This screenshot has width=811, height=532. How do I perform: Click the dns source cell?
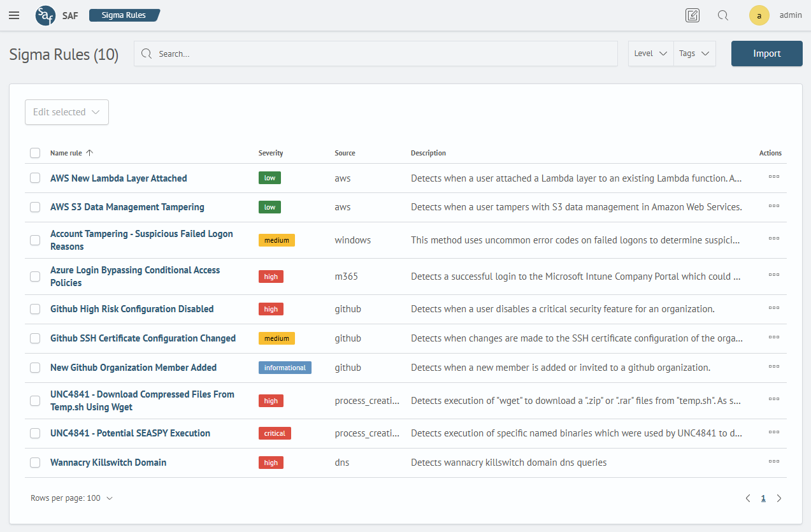pos(342,463)
